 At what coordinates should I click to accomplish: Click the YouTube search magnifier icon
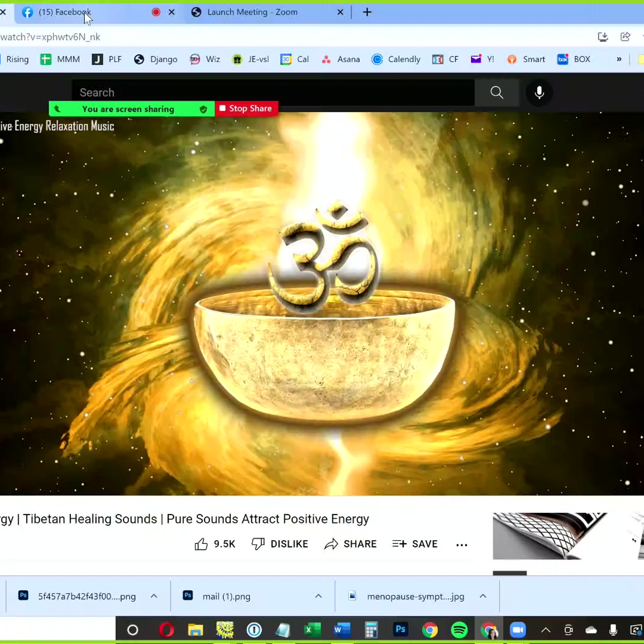496,92
